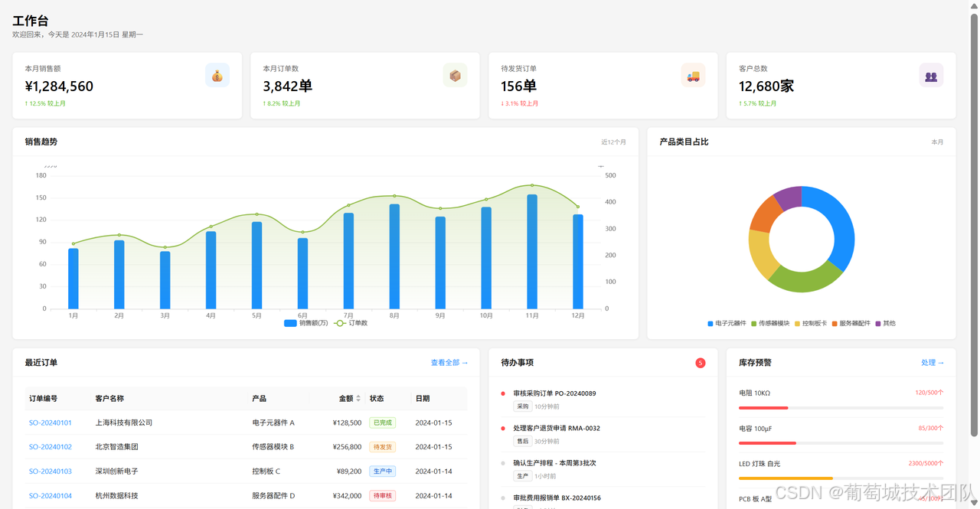Select customer 杭州数据科技
Viewport: 980px width, 509px height.
point(117,496)
